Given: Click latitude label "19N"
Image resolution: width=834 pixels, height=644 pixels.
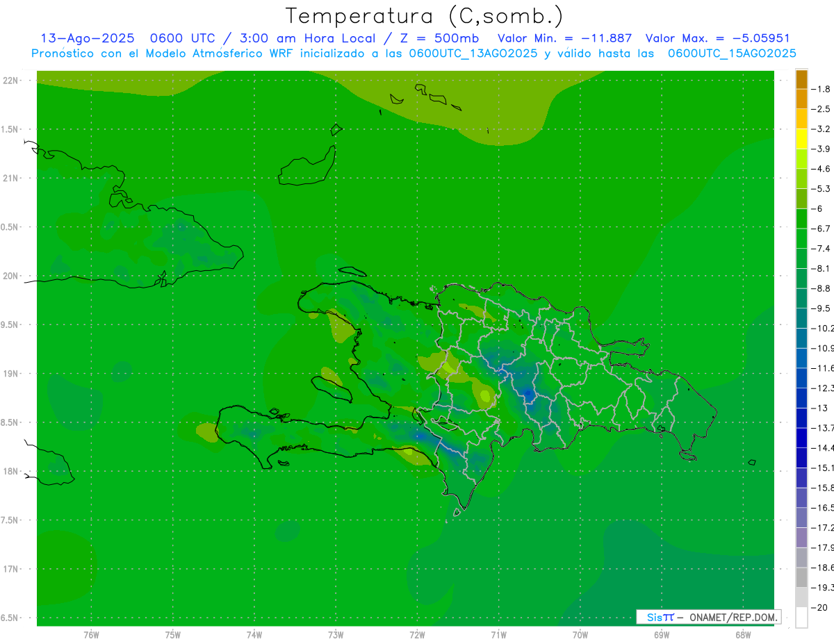Looking at the screenshot, I should pos(10,374).
